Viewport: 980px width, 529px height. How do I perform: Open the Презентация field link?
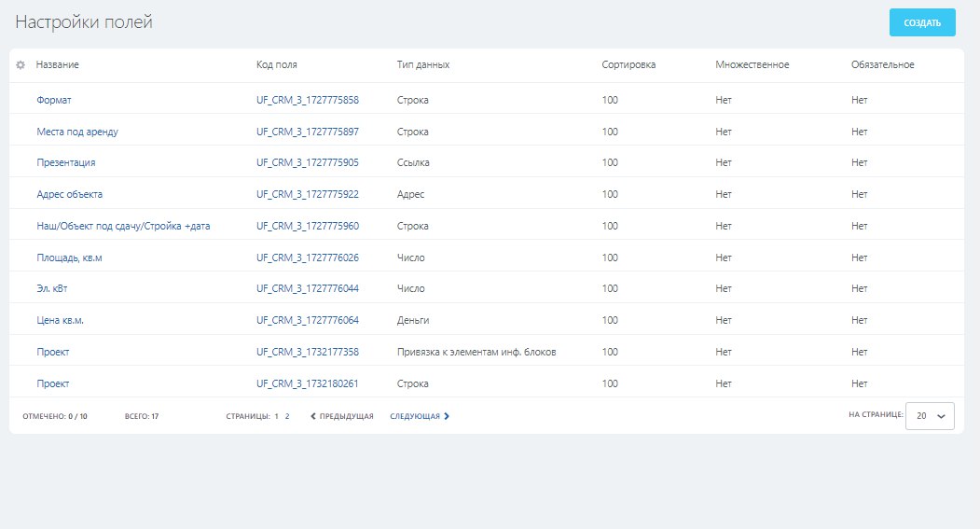point(65,162)
